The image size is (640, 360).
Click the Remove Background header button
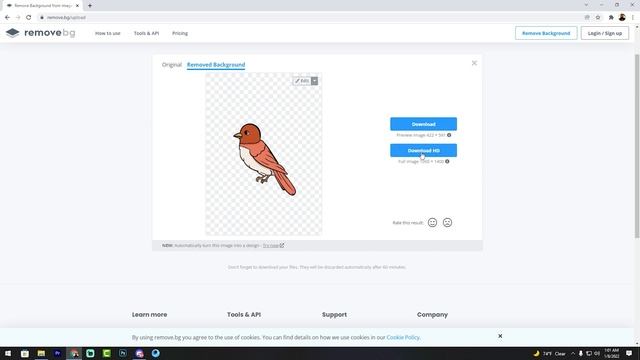click(546, 33)
